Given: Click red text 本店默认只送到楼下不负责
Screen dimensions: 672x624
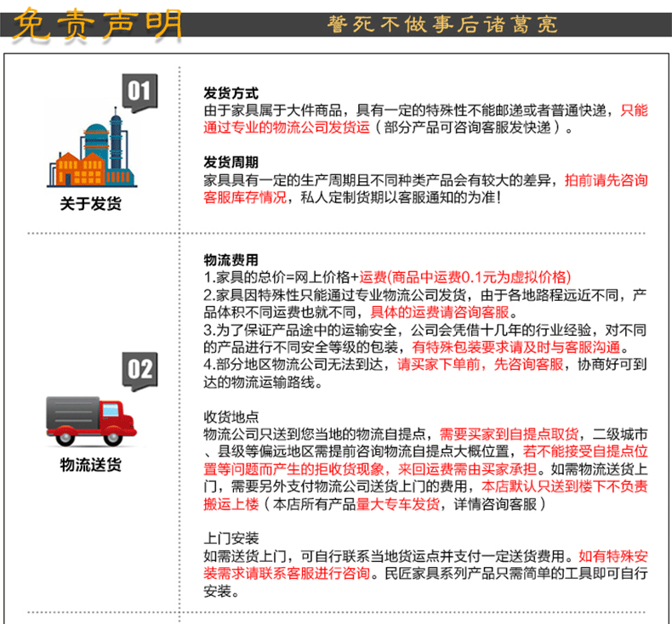Looking at the screenshot, I should pyautogui.click(x=565, y=486).
